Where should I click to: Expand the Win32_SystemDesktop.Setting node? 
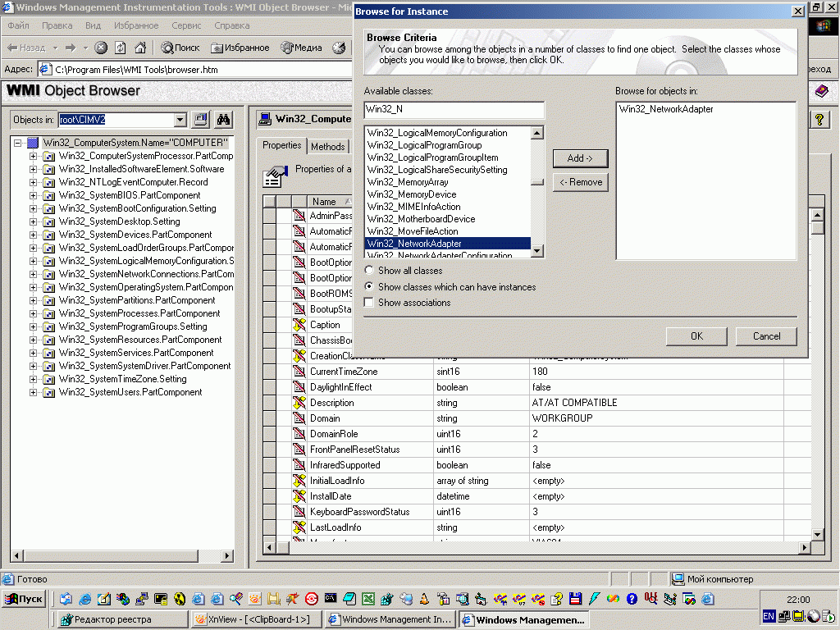point(33,221)
